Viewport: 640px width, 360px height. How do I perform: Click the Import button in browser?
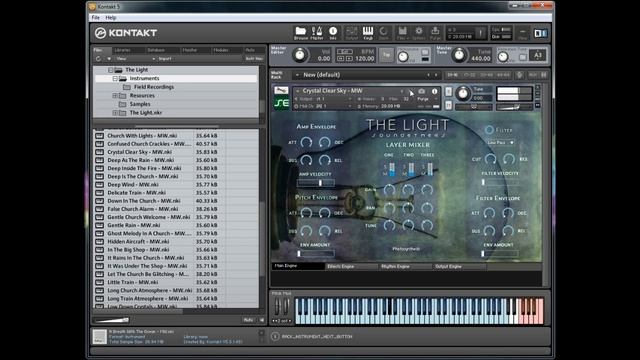click(x=165, y=59)
